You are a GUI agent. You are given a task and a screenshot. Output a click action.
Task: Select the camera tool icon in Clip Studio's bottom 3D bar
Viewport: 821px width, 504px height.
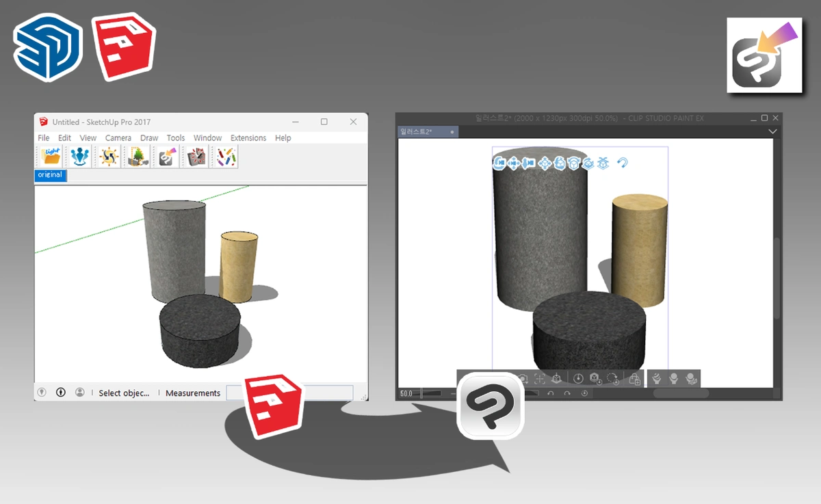pyautogui.click(x=523, y=378)
